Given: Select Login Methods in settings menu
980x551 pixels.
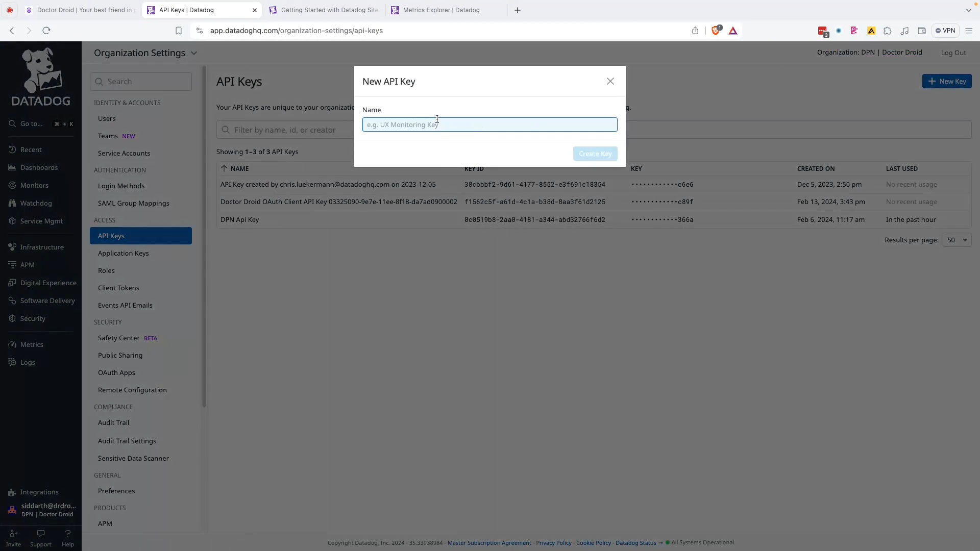Looking at the screenshot, I should click(121, 186).
